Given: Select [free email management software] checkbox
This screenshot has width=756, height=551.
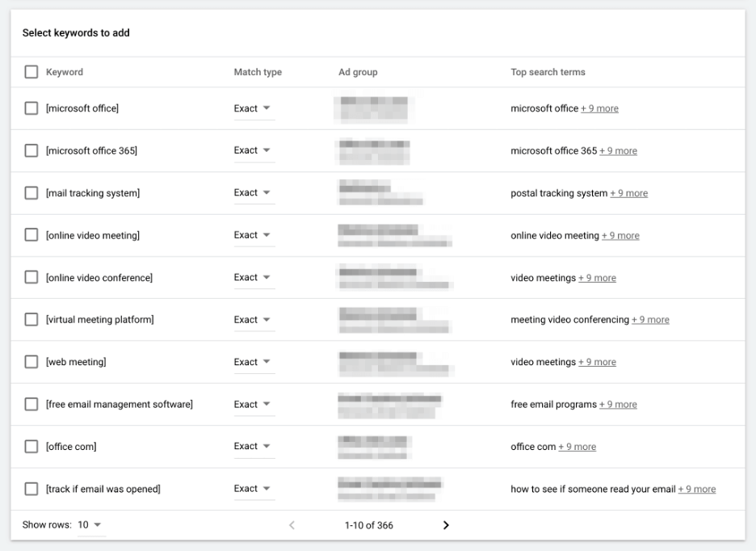Looking at the screenshot, I should pos(31,404).
